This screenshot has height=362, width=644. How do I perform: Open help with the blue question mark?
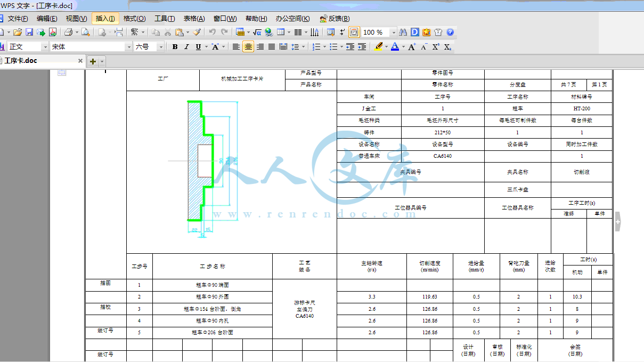(450, 32)
